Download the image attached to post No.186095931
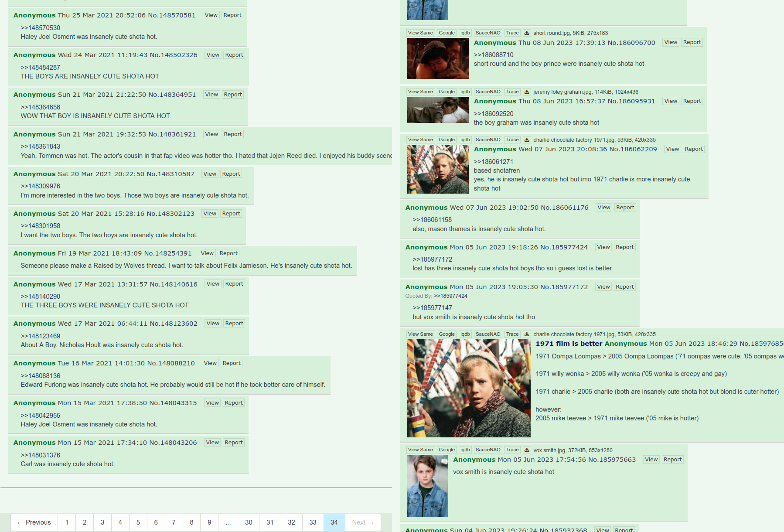784x532 pixels. click(x=527, y=92)
